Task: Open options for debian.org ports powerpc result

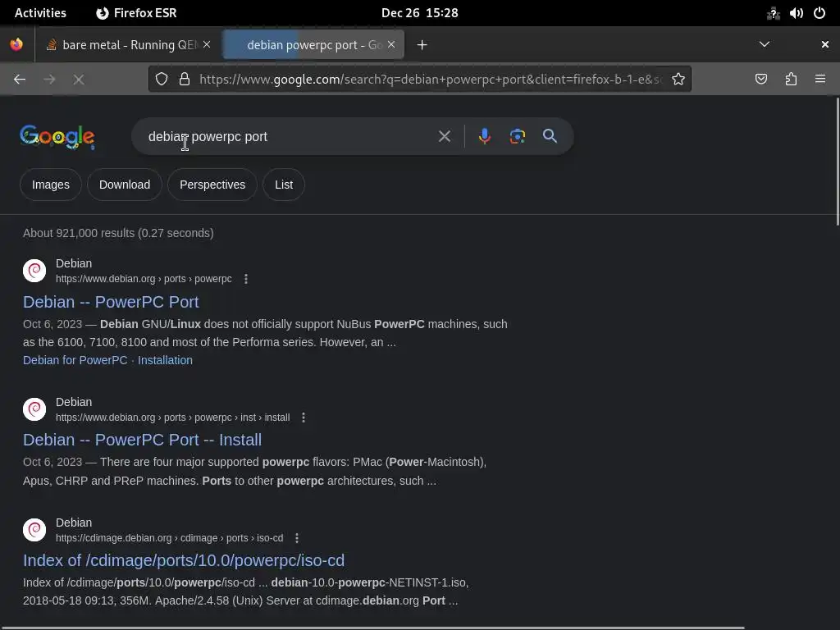Action: (x=246, y=279)
